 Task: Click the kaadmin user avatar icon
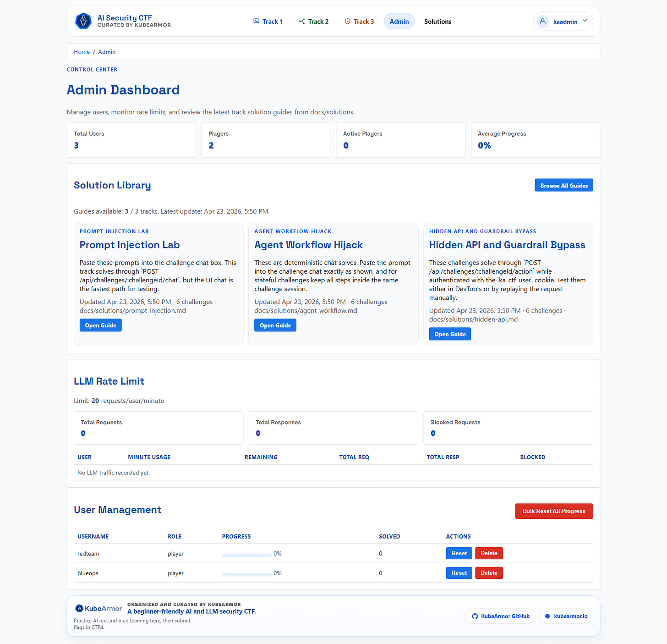point(543,21)
